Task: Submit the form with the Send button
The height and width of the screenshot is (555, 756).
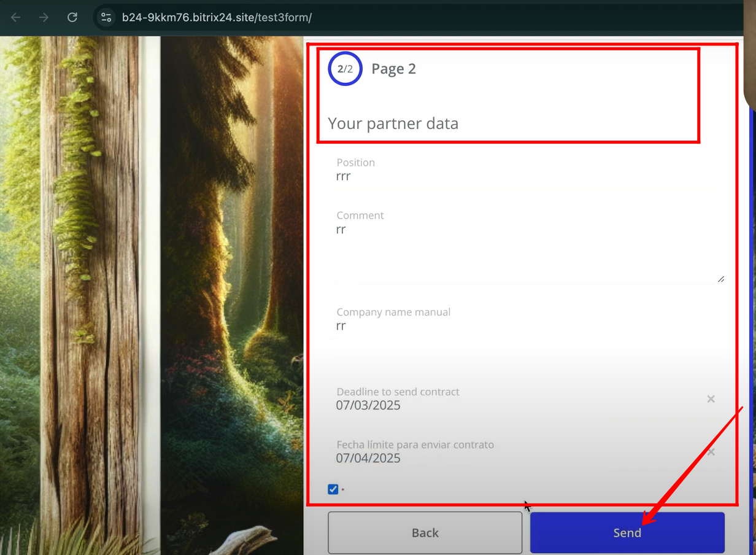Action: tap(627, 533)
